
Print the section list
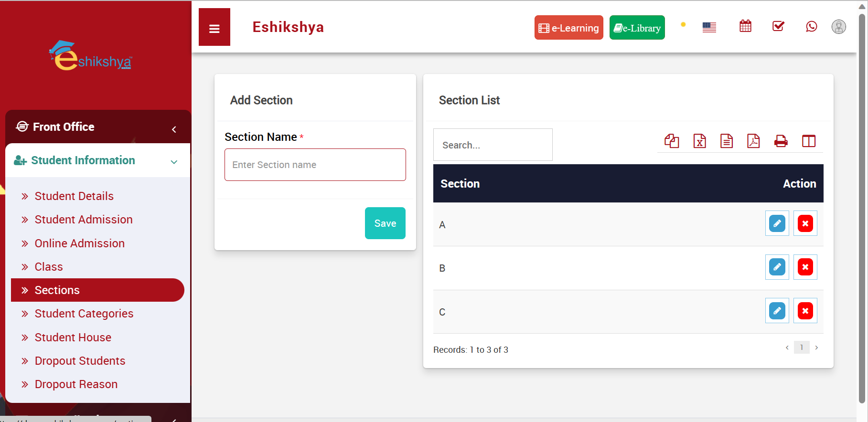click(781, 141)
